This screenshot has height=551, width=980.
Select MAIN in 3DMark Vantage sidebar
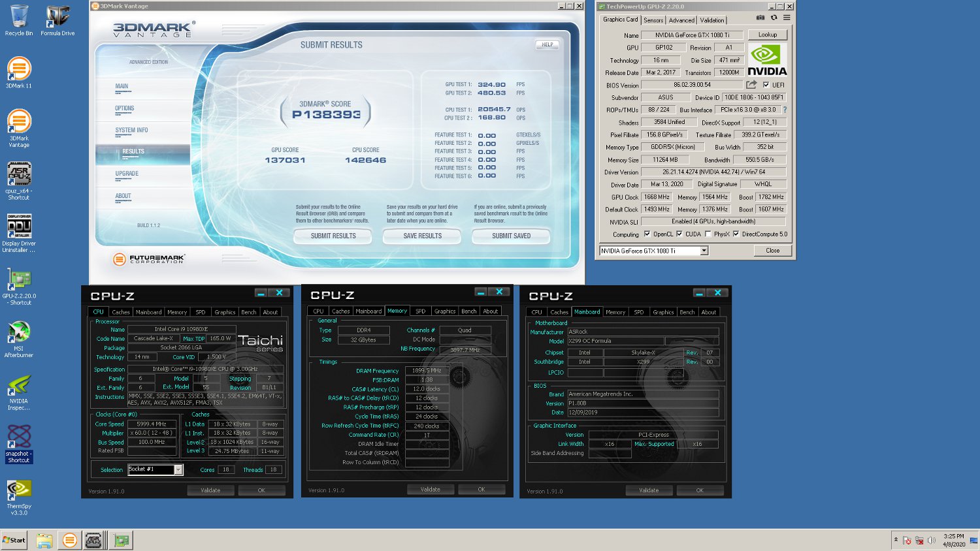pyautogui.click(x=122, y=86)
